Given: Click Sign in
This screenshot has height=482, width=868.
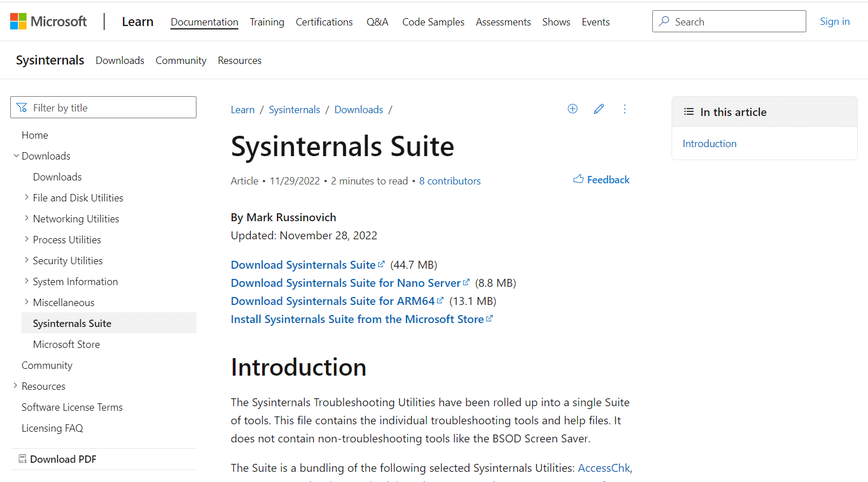Looking at the screenshot, I should 835,21.
